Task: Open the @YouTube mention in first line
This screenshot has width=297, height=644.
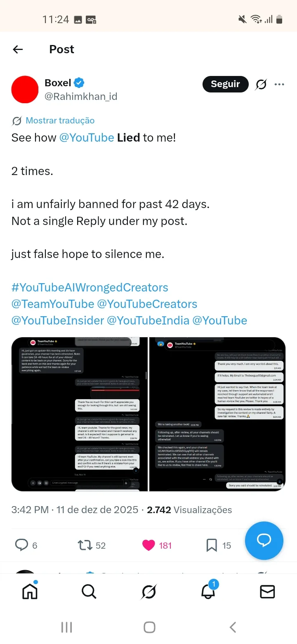Action: tap(87, 137)
